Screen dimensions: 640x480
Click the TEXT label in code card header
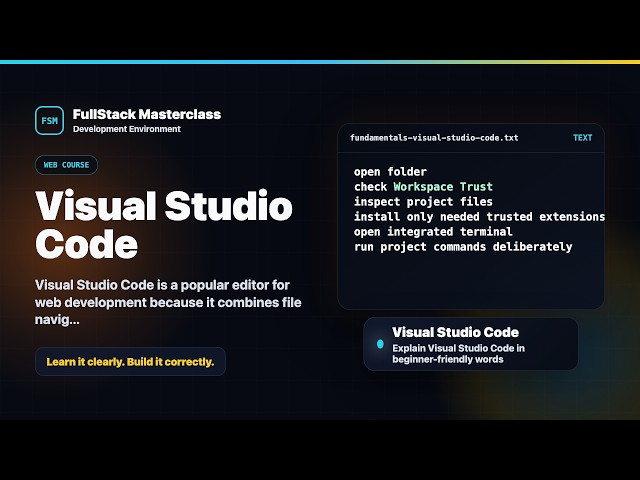pos(582,138)
